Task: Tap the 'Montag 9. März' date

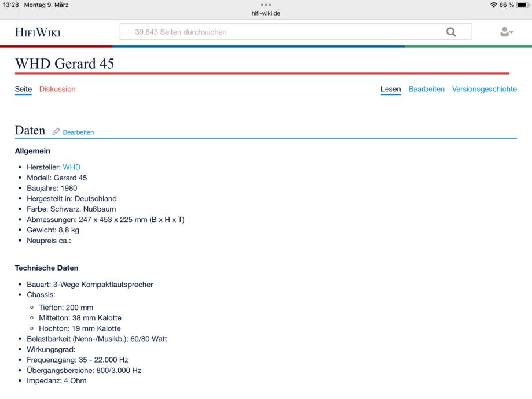Action: [46, 5]
